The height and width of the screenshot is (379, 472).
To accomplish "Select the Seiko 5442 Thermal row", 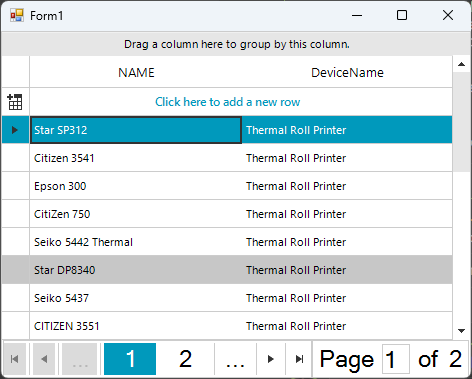I will coord(227,242).
